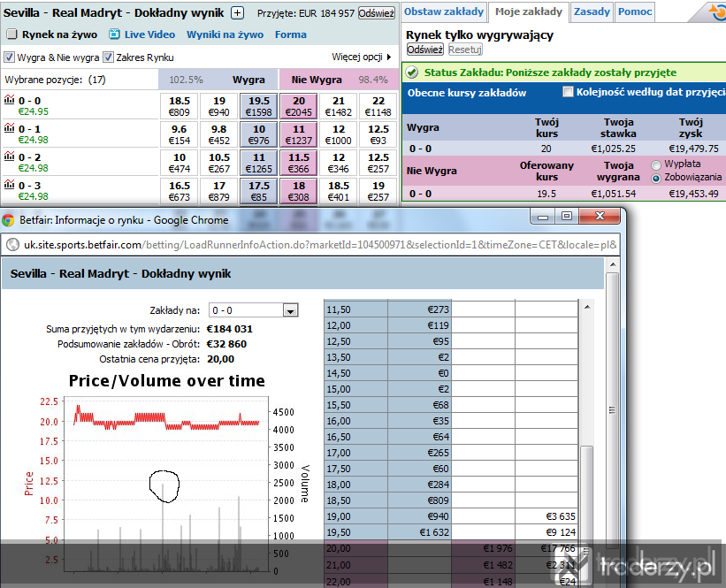Click the Wygra column header
The image size is (726, 588).
click(248, 80)
